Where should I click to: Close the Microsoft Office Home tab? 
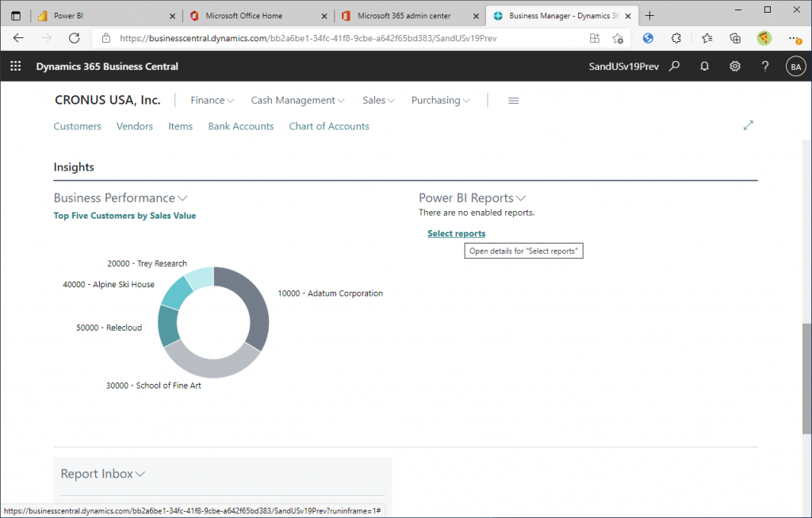[324, 16]
